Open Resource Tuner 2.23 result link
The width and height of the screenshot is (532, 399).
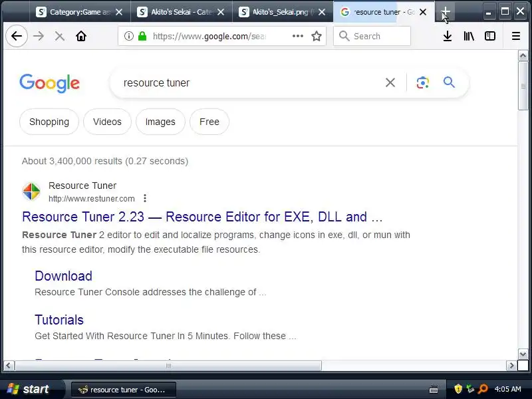click(x=202, y=217)
